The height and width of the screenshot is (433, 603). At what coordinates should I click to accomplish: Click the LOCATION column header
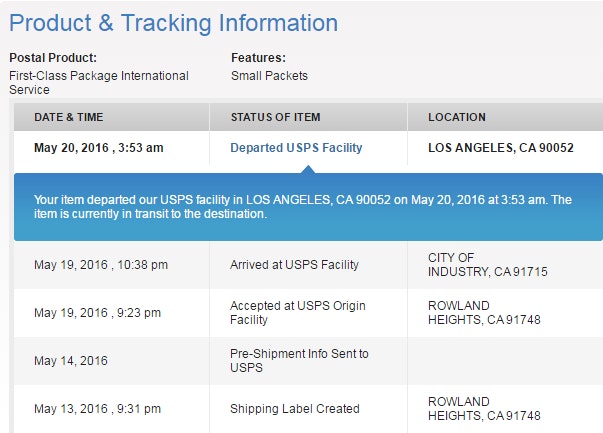pyautogui.click(x=457, y=117)
